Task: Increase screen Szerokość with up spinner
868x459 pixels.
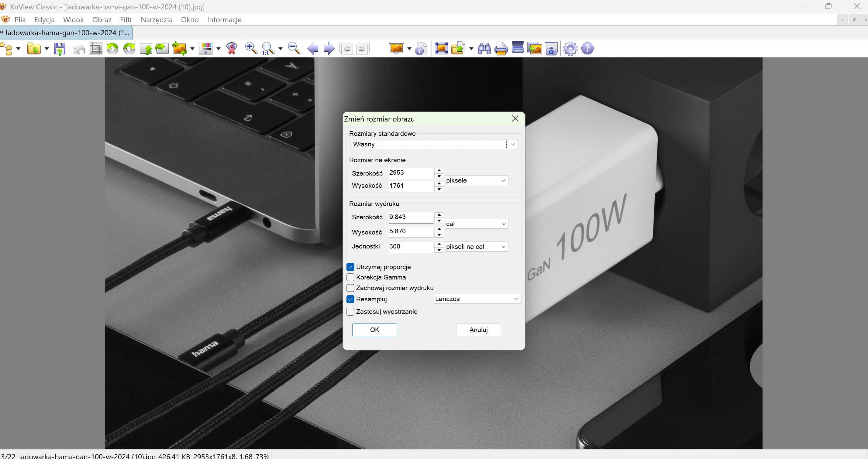Action: [439, 170]
